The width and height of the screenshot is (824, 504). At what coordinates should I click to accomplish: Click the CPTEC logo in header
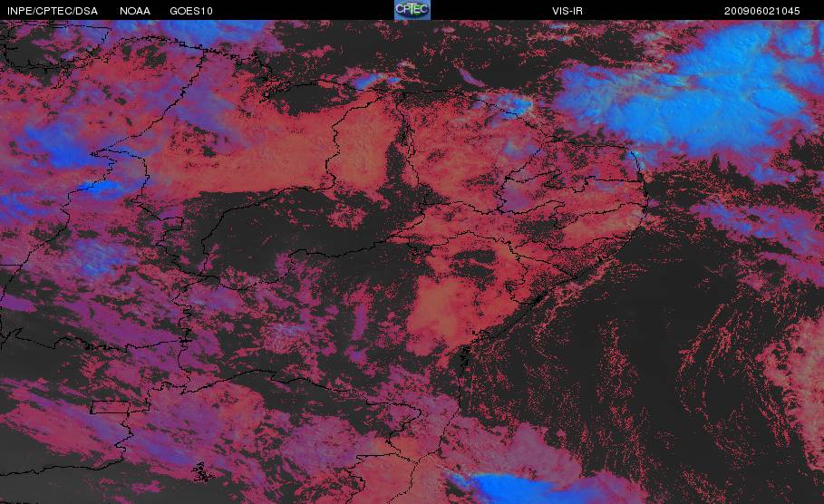[x=412, y=10]
